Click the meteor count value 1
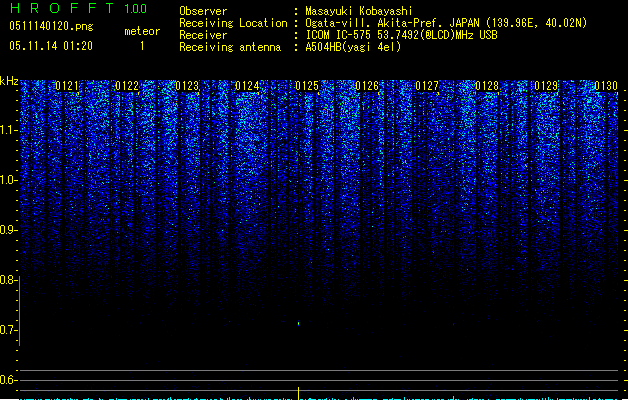The width and height of the screenshot is (629, 400). click(142, 46)
